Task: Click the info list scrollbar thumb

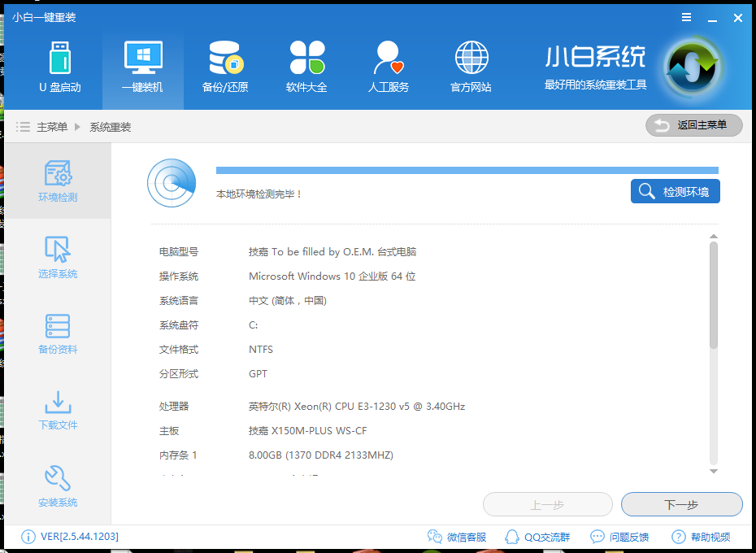Action: (714, 295)
